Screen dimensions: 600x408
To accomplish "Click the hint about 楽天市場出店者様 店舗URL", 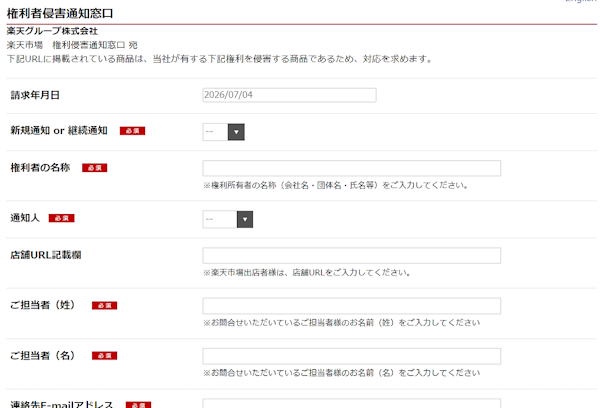I will [x=308, y=273].
